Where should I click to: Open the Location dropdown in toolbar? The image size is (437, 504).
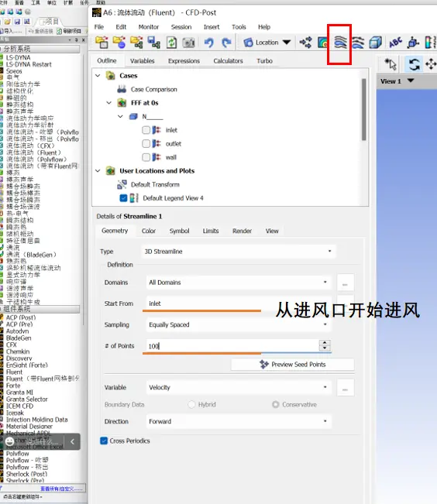coord(267,43)
